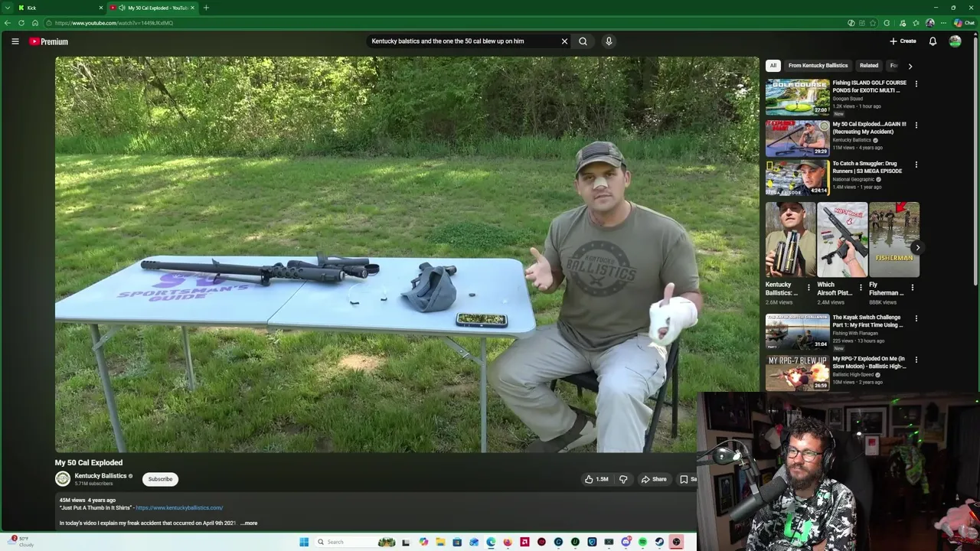Screen dimensions: 980x551
Task: Start voice search with microphone icon
Action: (609, 41)
